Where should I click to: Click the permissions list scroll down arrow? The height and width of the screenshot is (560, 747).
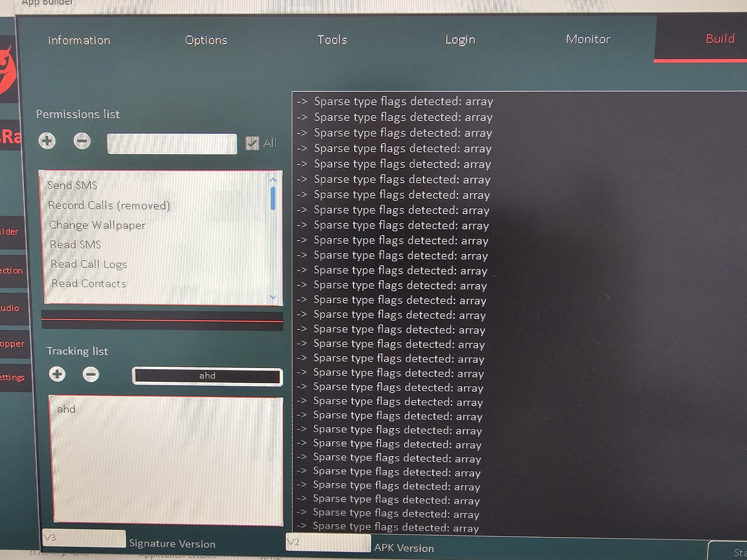[x=273, y=297]
